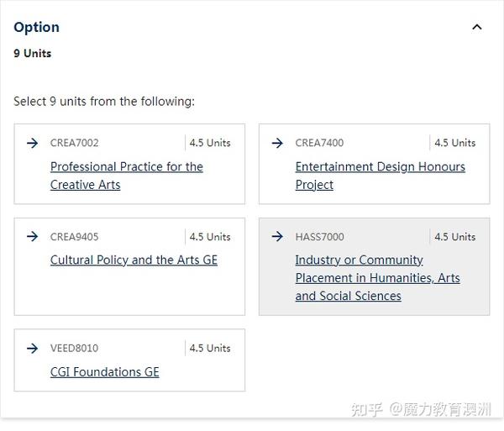The height and width of the screenshot is (431, 504).
Task: Click the arrow icon beside CREA7400
Action: [x=277, y=143]
